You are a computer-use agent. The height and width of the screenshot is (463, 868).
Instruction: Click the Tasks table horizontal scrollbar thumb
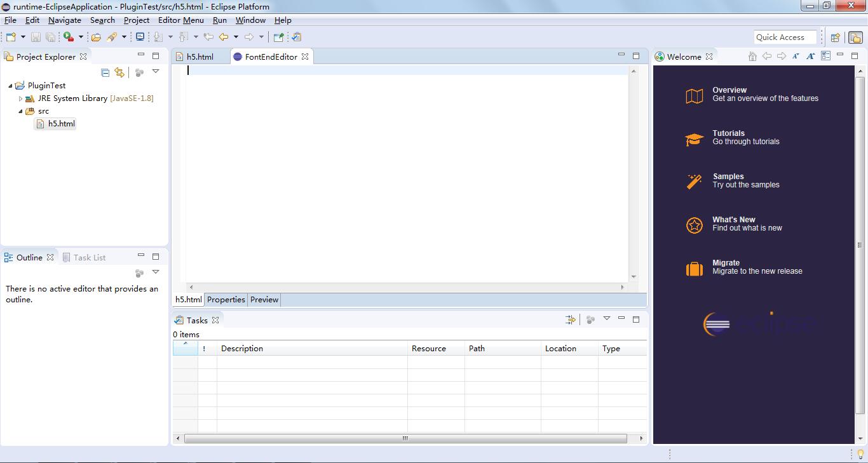[x=405, y=438]
